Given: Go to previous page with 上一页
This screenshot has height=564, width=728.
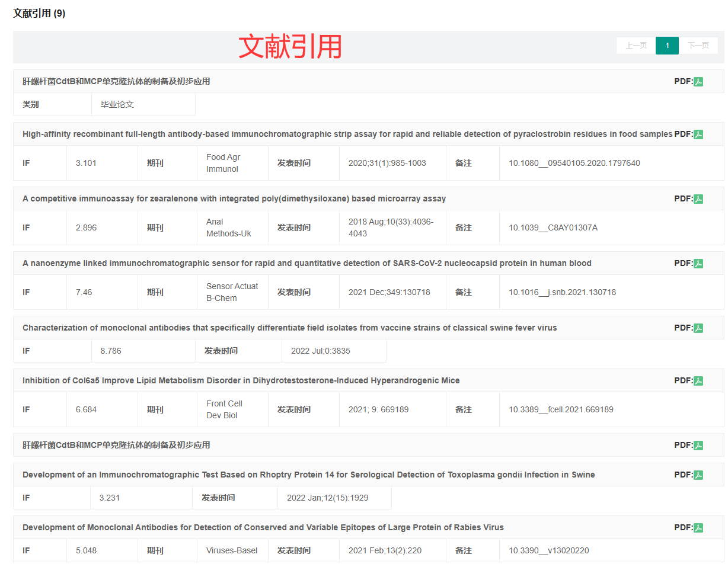Looking at the screenshot, I should 636,46.
